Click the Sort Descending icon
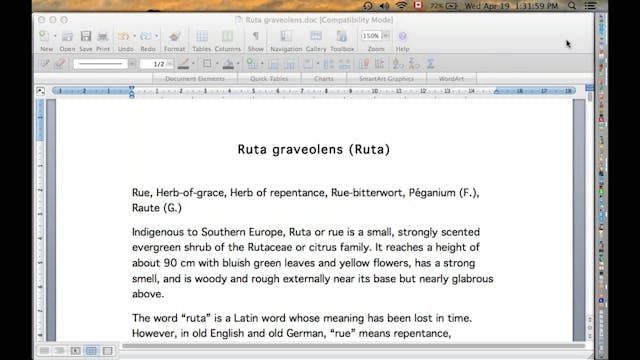Viewport: 640px width, 360px height. [414, 64]
